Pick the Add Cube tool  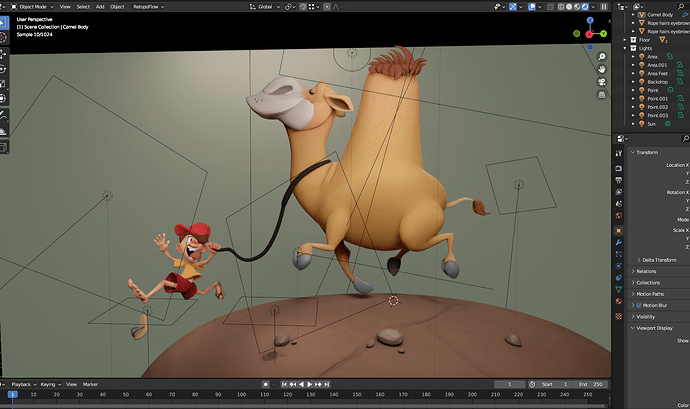click(x=3, y=147)
